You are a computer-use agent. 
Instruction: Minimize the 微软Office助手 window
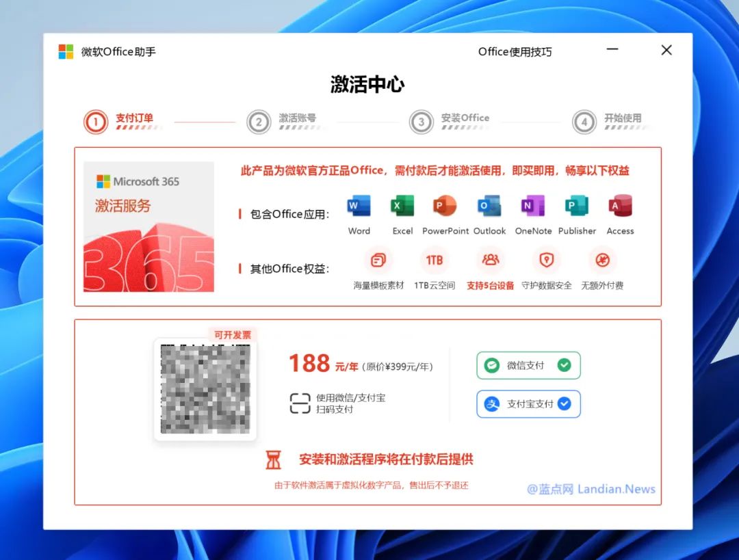(612, 49)
